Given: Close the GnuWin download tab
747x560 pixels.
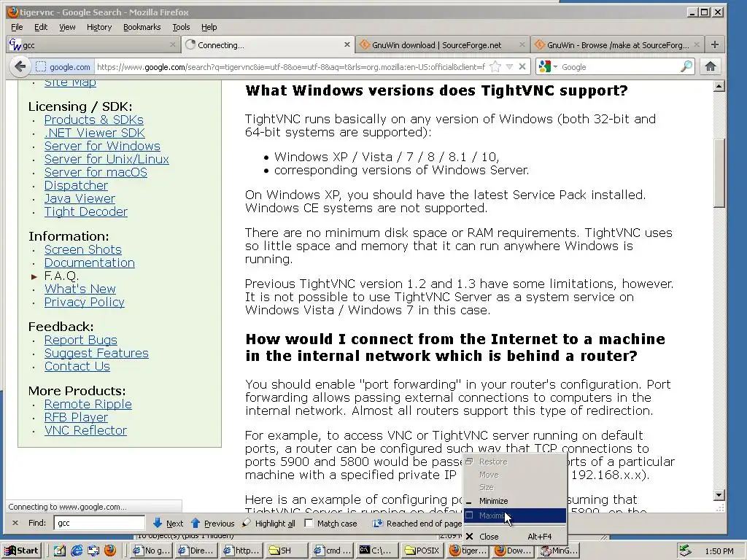Looking at the screenshot, I should [522, 44].
